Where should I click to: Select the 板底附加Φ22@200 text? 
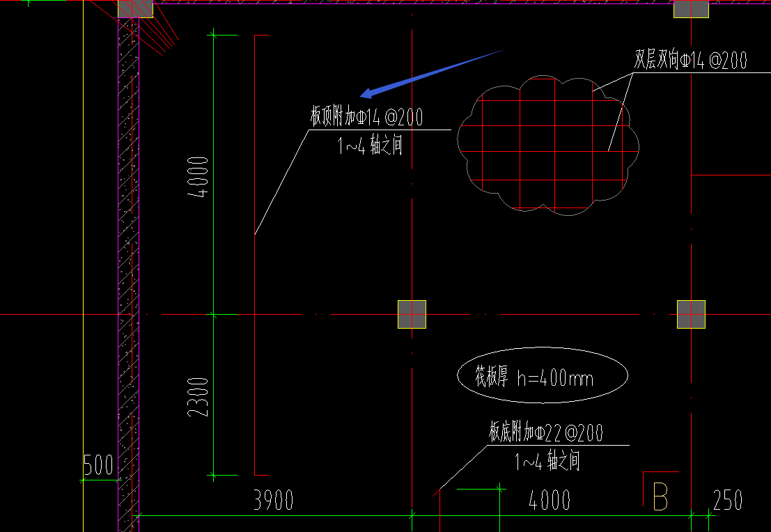pos(546,432)
